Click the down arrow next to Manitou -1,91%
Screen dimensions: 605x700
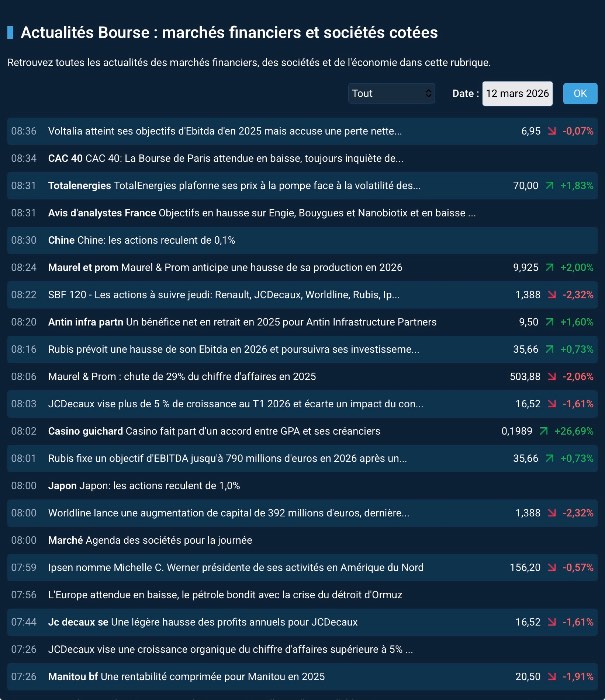(552, 676)
